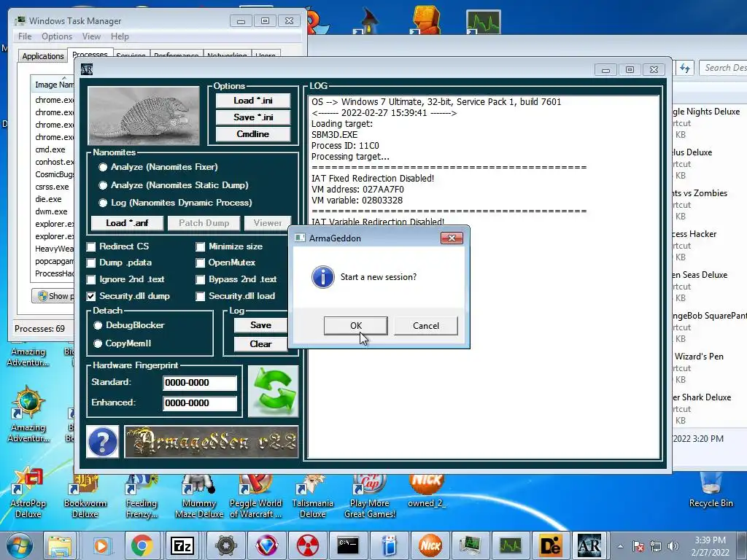Select DebugBlocker detach radio
747x560 pixels.
tap(98, 325)
